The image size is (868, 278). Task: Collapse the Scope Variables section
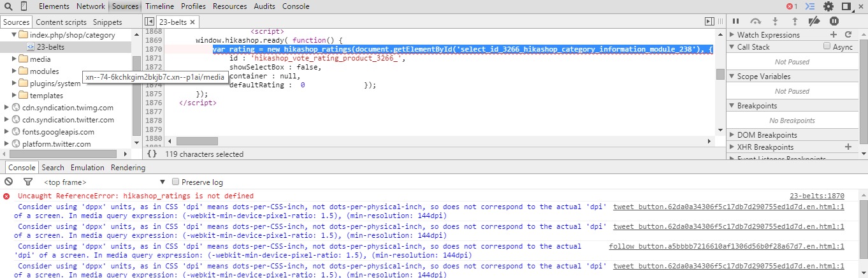tap(732, 76)
